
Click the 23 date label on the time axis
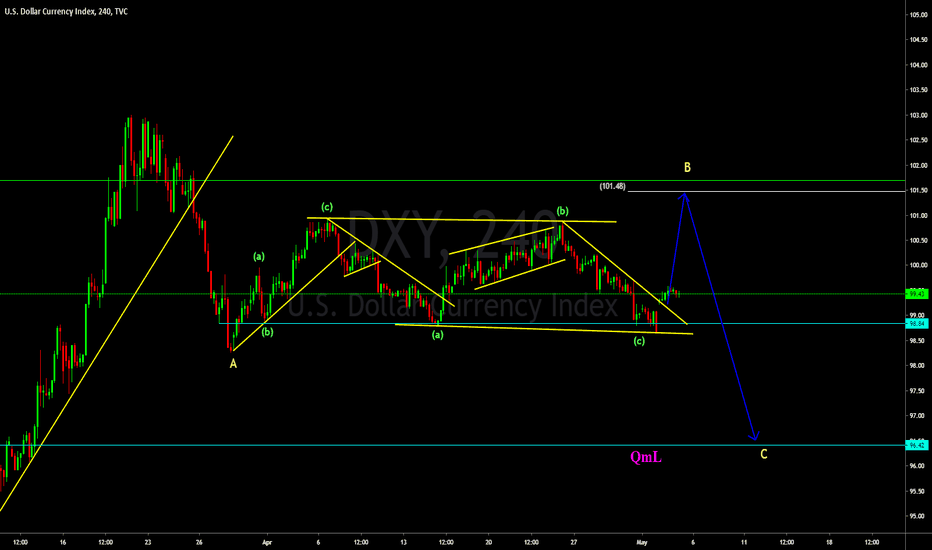[x=148, y=542]
